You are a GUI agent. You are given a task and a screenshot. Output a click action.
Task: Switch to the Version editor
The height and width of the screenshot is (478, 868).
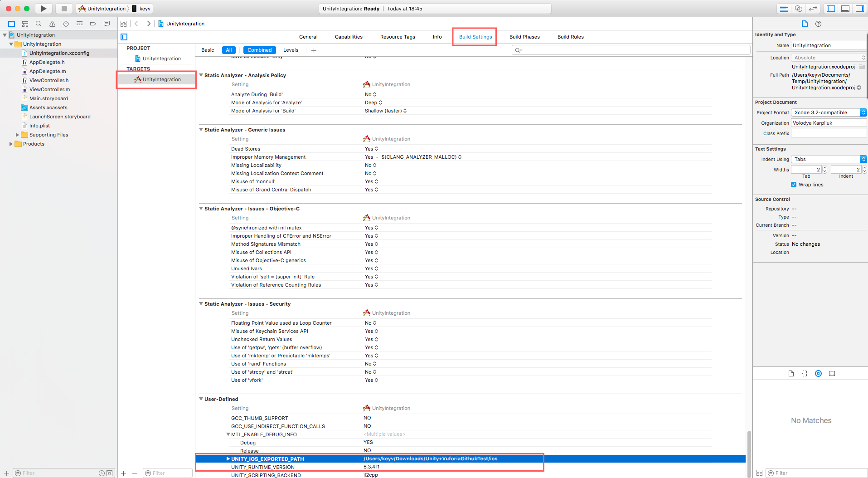[813, 9]
